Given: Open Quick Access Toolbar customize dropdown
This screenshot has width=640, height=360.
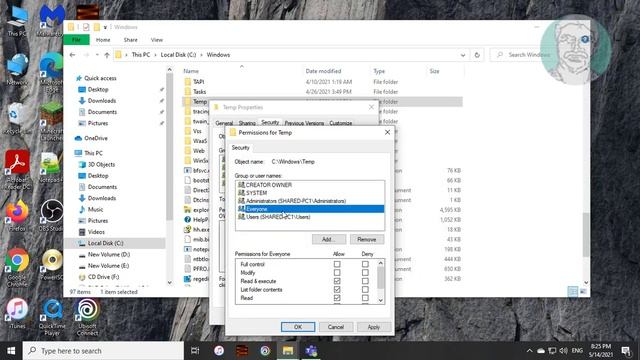Looking at the screenshot, I should (105, 27).
